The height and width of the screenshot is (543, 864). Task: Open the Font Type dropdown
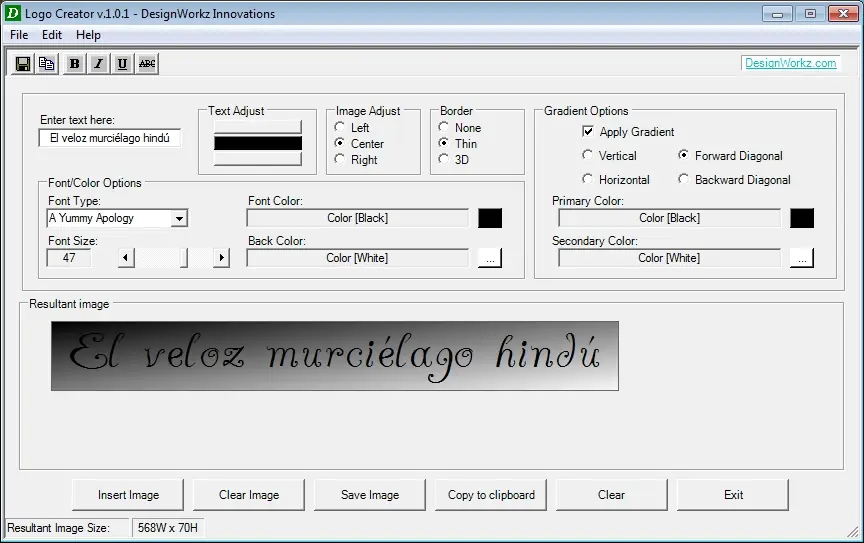(x=179, y=218)
